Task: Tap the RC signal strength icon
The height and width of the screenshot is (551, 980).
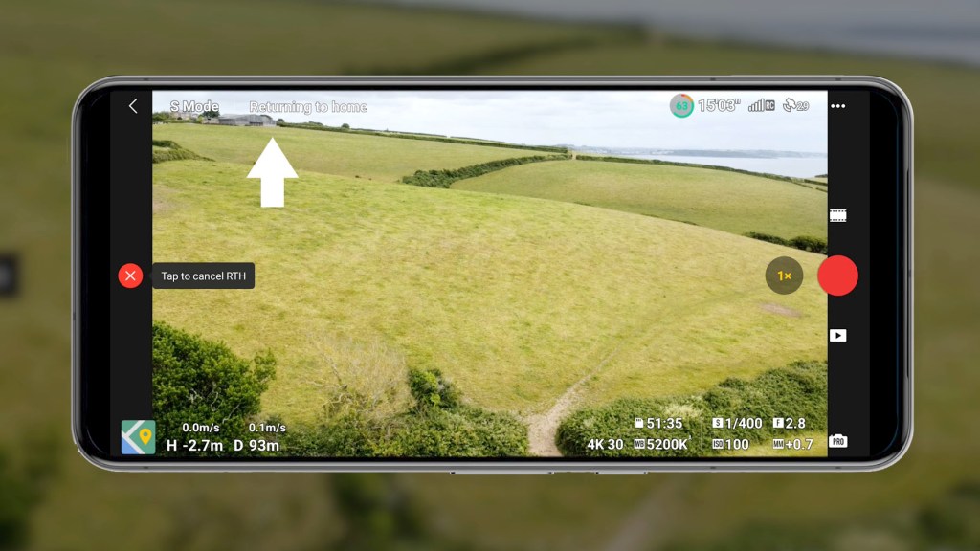Action: click(x=762, y=105)
